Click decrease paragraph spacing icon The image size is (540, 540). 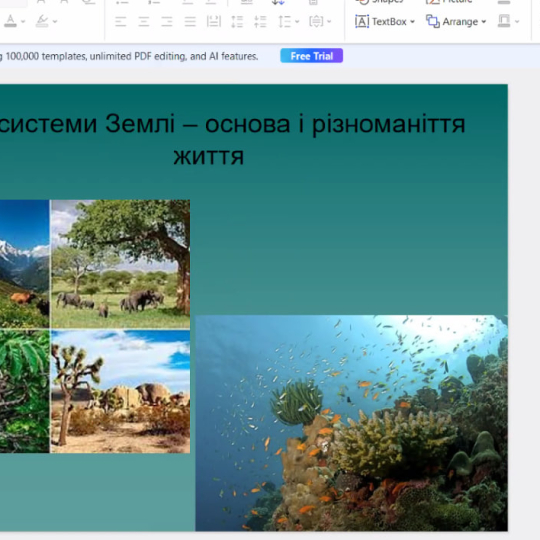pyautogui.click(x=260, y=22)
